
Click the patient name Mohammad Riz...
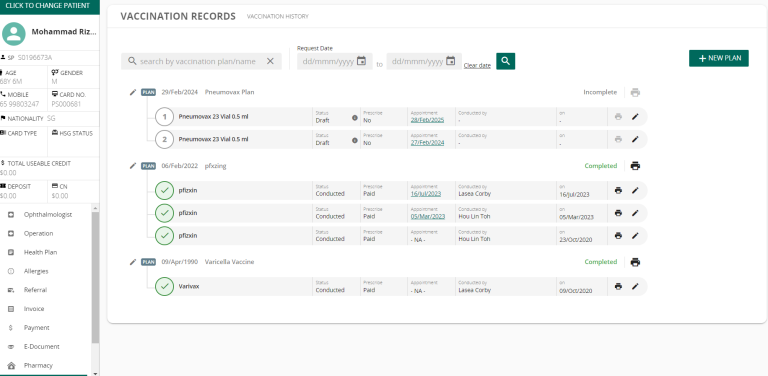(64, 32)
